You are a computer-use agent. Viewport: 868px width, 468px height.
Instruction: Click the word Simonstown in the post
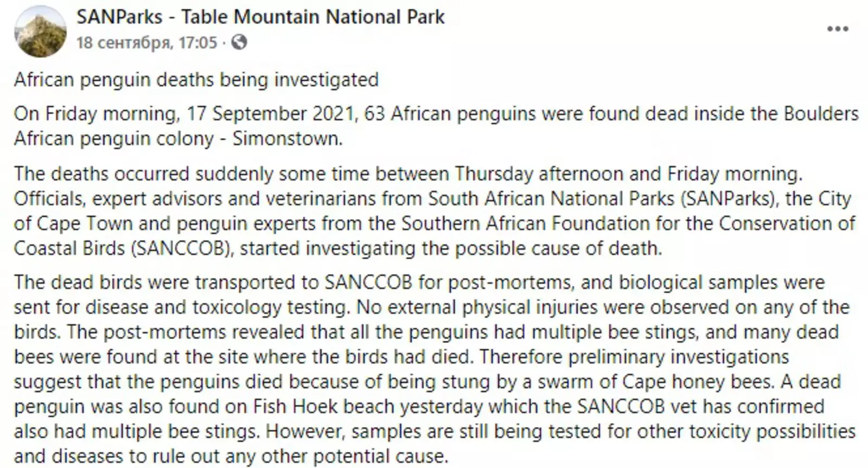pos(286,139)
